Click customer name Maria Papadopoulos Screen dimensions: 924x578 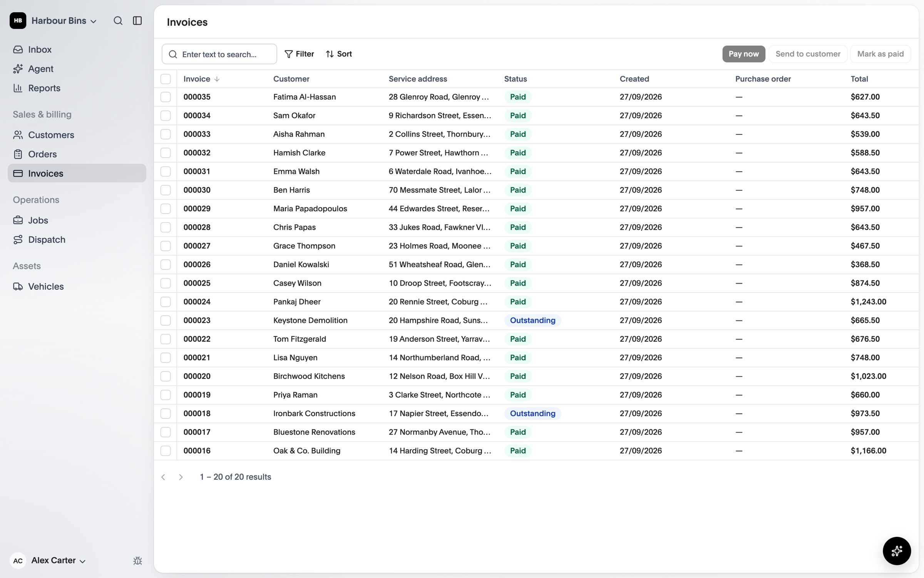[310, 209]
